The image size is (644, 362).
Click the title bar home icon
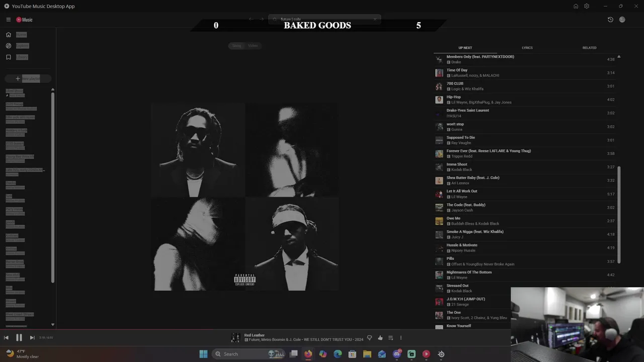click(x=576, y=6)
